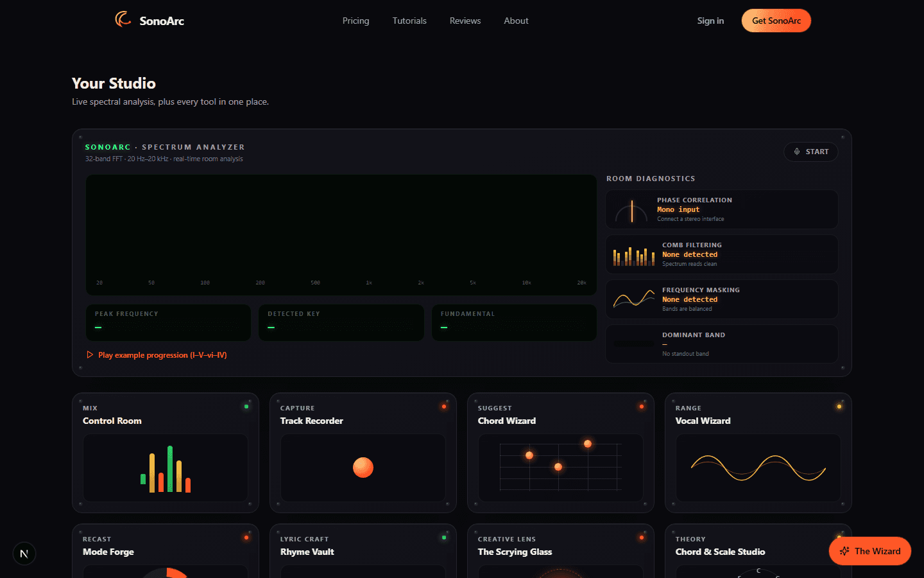Click the sparkle icon in The Wizard button

point(844,551)
